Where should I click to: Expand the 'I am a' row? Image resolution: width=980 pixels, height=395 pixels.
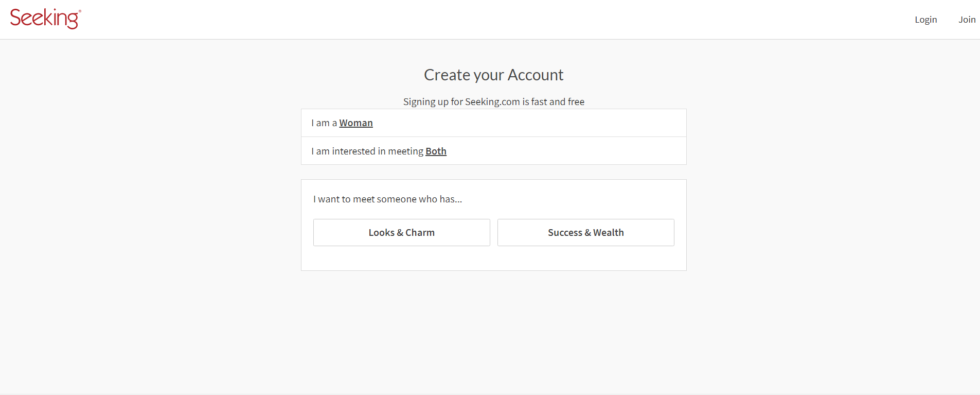(494, 123)
